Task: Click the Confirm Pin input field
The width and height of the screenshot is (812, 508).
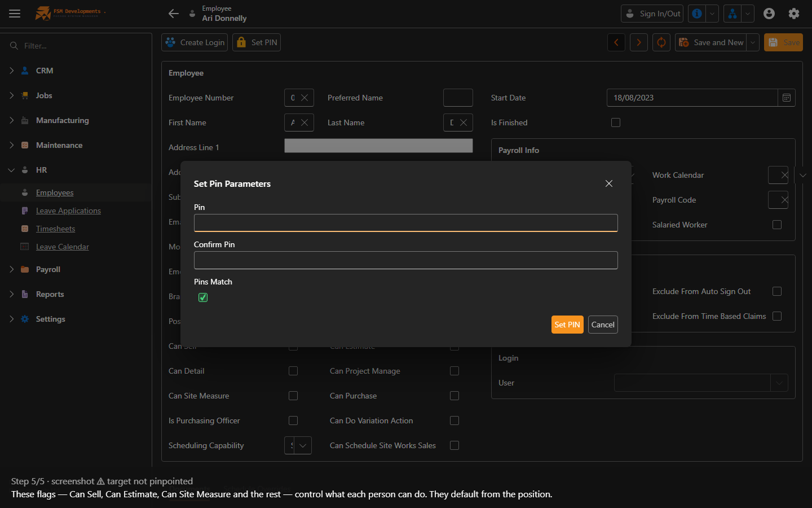Action: [x=406, y=260]
